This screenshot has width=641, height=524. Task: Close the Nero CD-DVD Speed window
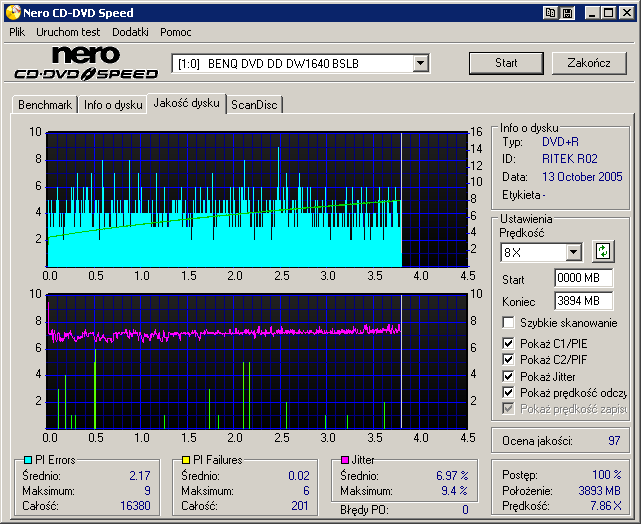(x=627, y=13)
